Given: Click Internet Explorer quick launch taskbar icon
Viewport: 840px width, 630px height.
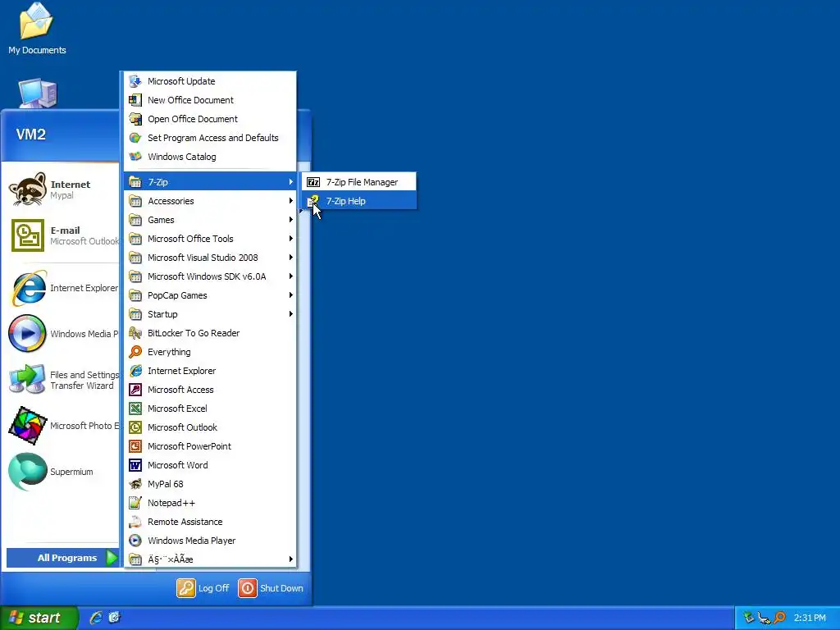Looking at the screenshot, I should pyautogui.click(x=96, y=618).
